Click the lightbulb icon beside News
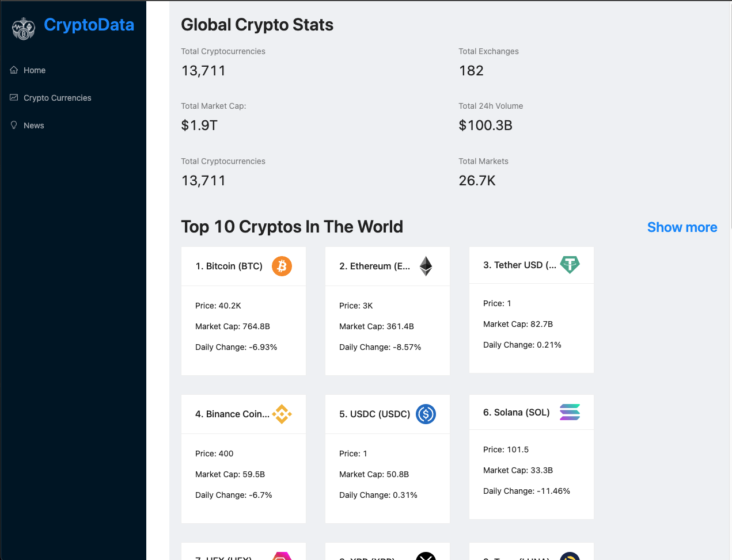This screenshot has width=732, height=560. (x=14, y=125)
